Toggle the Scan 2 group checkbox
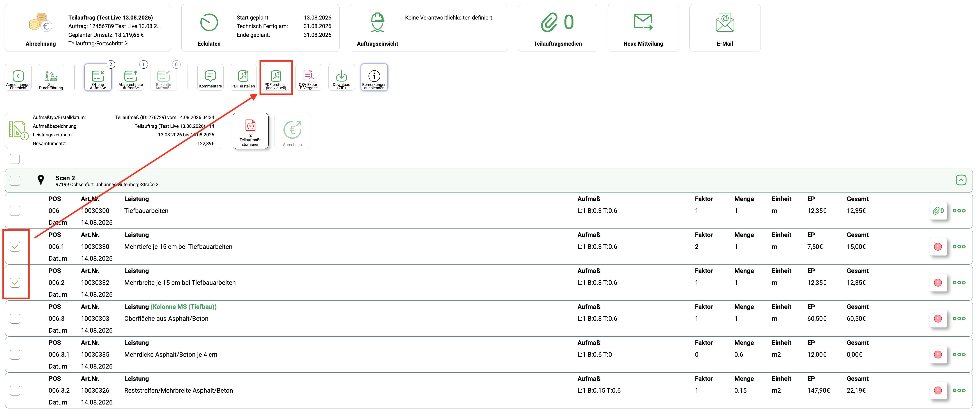 [x=15, y=180]
